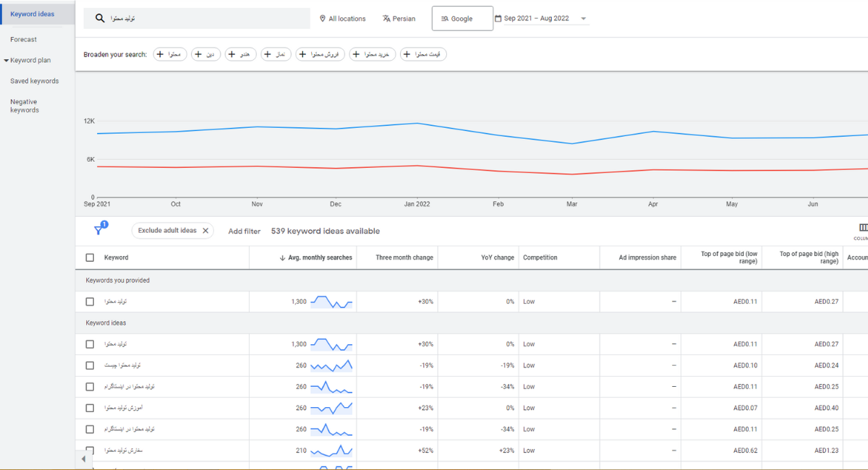Click the Keyword column header label

pyautogui.click(x=116, y=257)
